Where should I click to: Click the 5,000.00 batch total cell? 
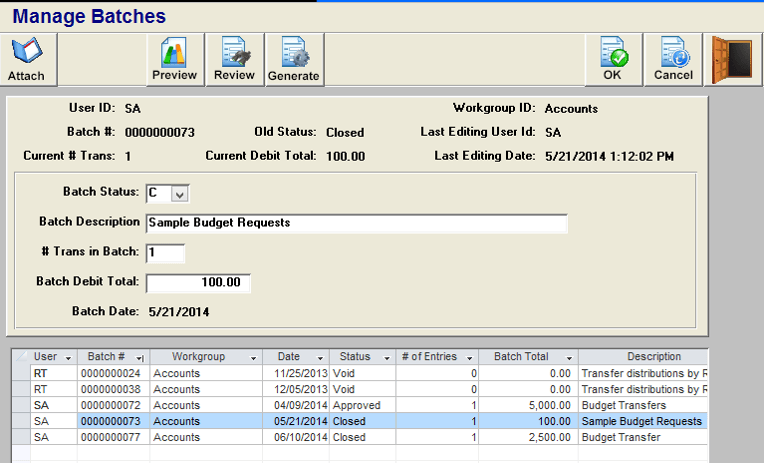(528, 405)
